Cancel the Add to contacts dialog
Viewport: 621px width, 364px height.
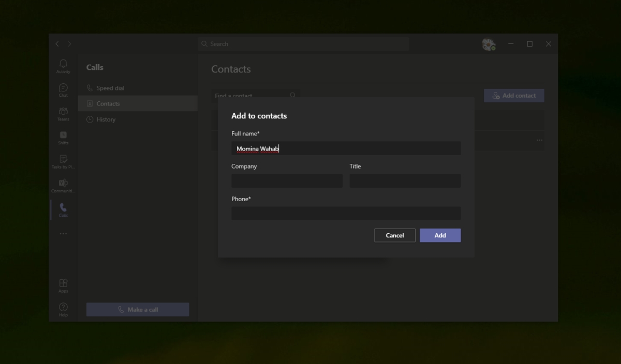tap(395, 235)
